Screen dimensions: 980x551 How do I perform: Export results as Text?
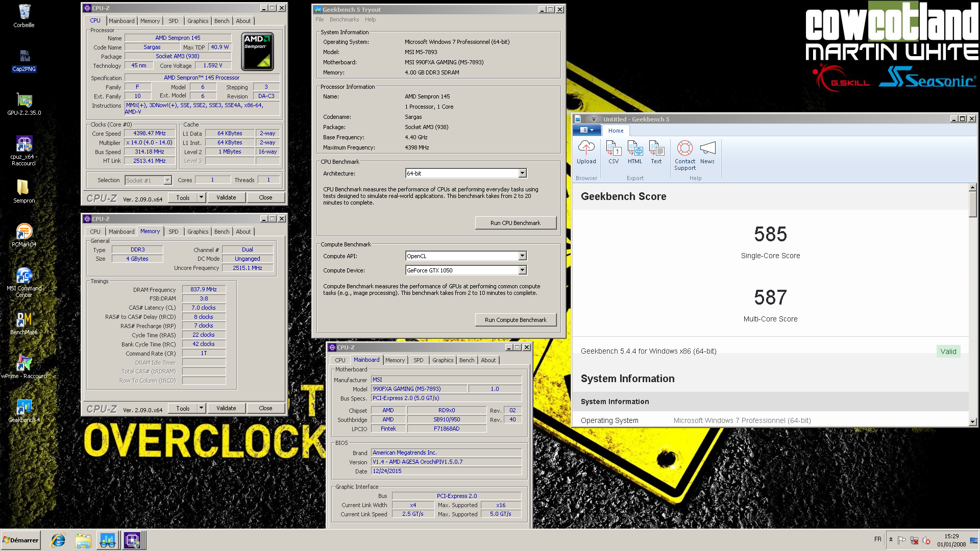coord(656,153)
